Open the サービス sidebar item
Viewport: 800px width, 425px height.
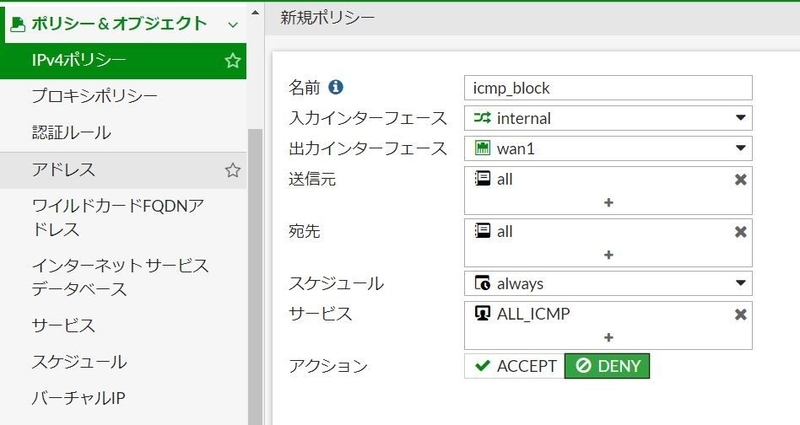123,326
